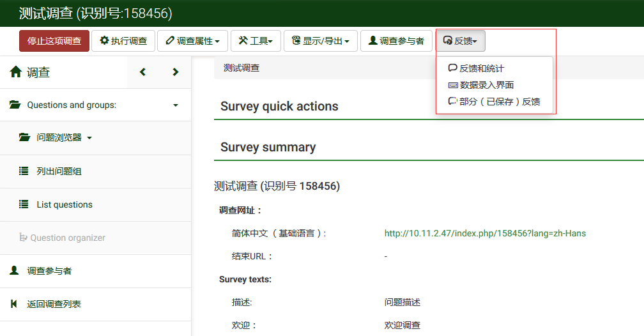Image resolution: width=644 pixels, height=336 pixels.
Task: Click the list icon next to List questions
Action: tap(24, 204)
